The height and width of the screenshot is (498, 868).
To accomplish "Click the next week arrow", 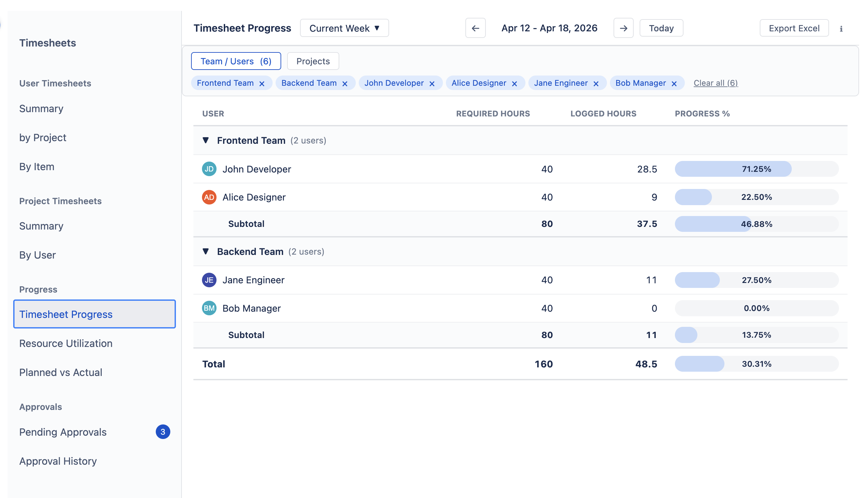I will [x=623, y=28].
